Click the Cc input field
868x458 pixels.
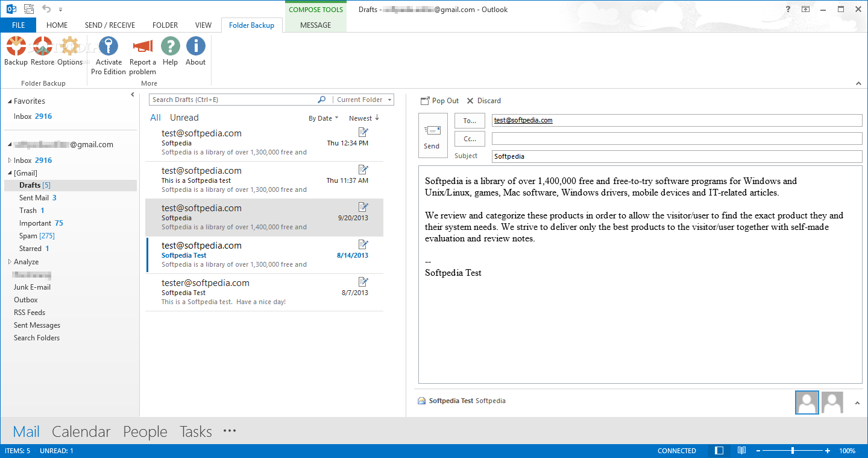(x=677, y=139)
